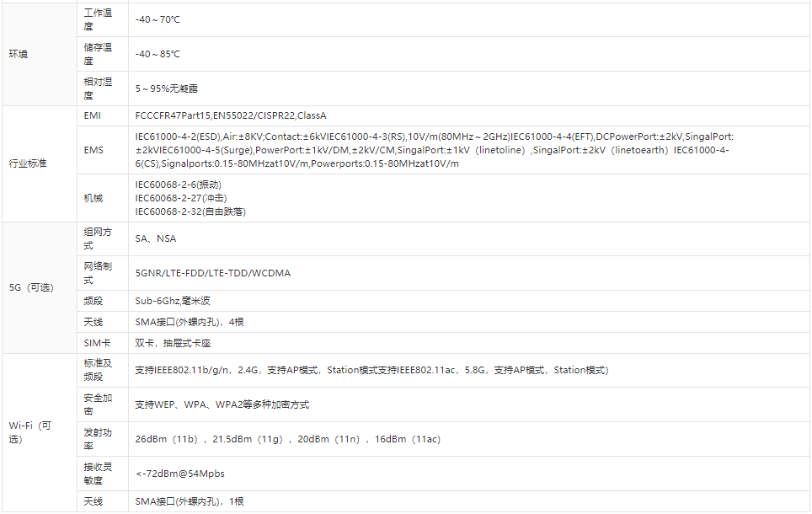Click the 5G（可选） category cell
Viewport: 812px width, 514px height.
[x=31, y=287]
